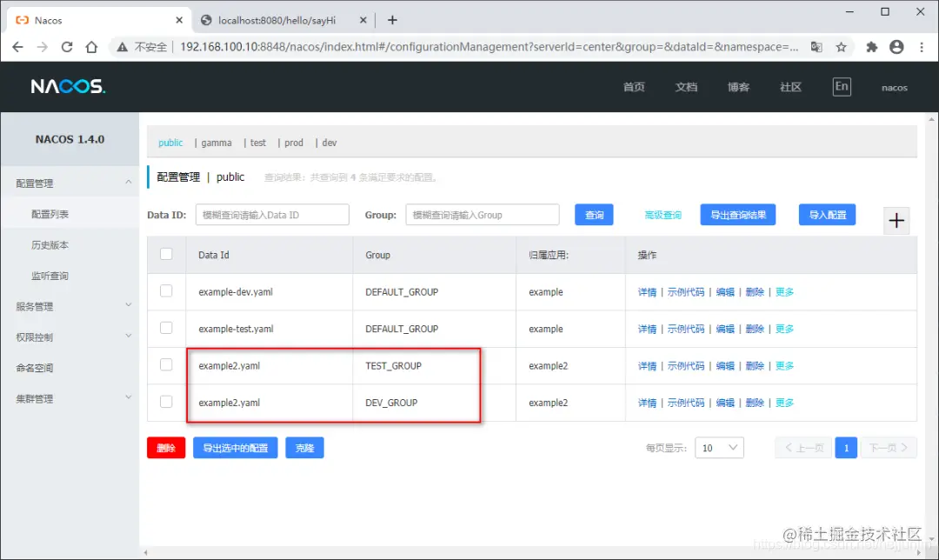Close the localhost:8080 tab
This screenshot has height=560, width=939.
(363, 20)
